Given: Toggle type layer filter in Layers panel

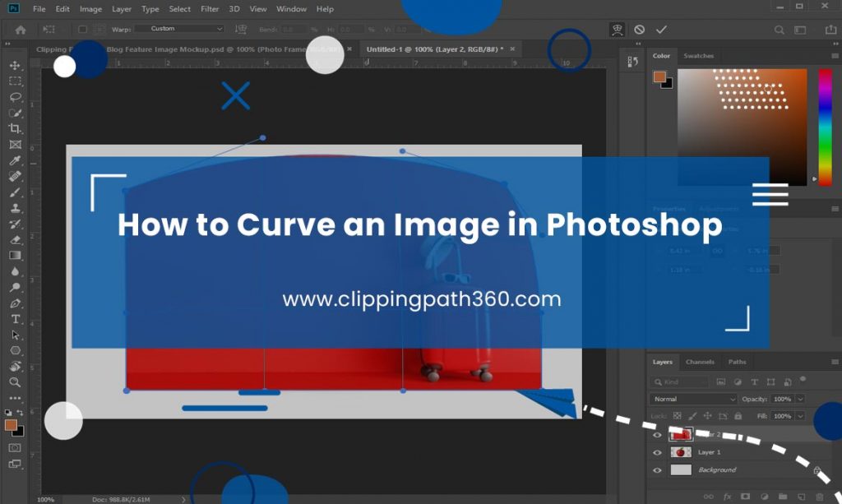Looking at the screenshot, I should 755,382.
